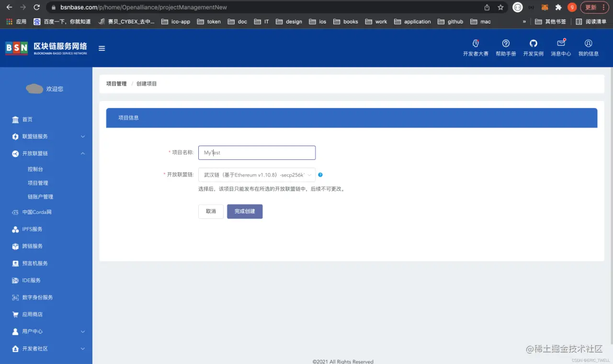Open the 赛贝_CYBEX bookmark

[126, 22]
